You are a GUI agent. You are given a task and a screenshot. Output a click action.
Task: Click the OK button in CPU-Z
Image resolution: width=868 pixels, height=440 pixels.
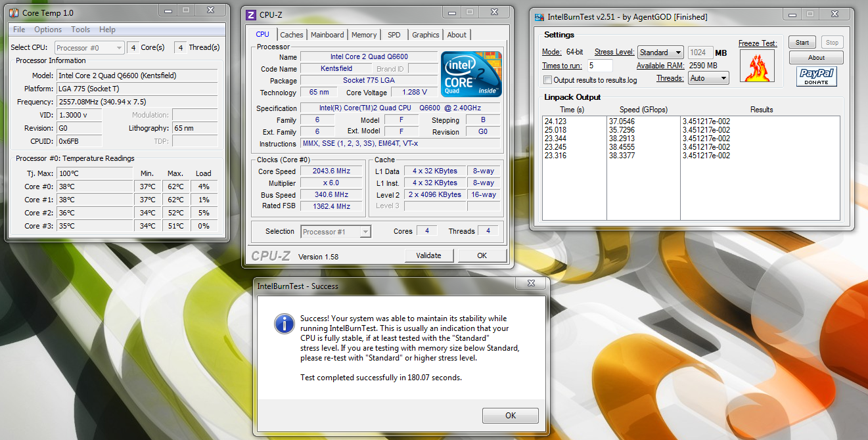482,255
